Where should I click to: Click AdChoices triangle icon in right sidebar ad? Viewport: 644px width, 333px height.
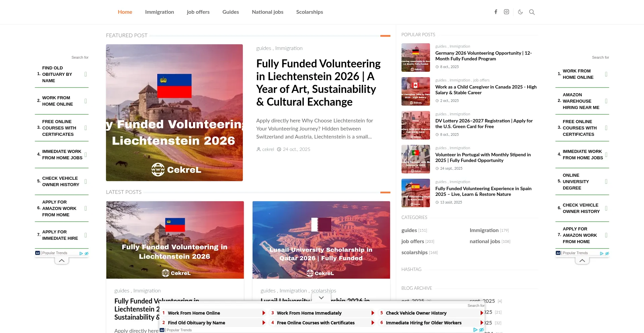click(602, 254)
